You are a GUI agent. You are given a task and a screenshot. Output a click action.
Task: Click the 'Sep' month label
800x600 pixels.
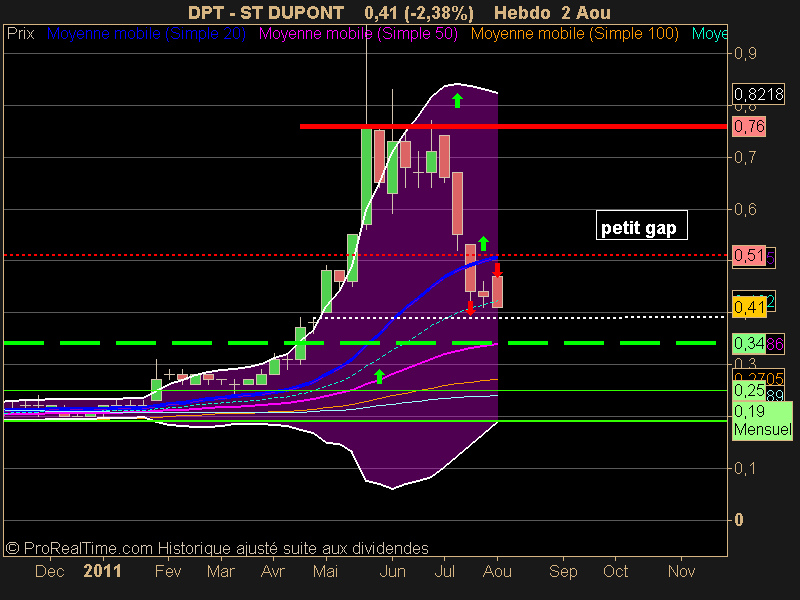point(563,571)
